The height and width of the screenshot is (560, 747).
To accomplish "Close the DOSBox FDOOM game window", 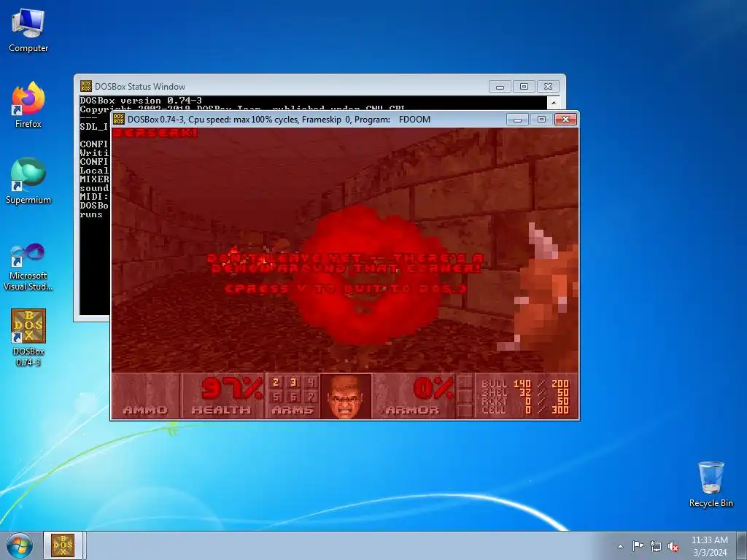I will [x=565, y=119].
